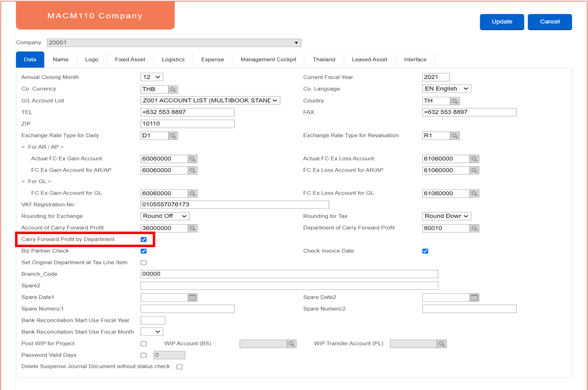Toggle Biz Partner Check checkbox
This screenshot has width=588, height=390.
coord(144,251)
